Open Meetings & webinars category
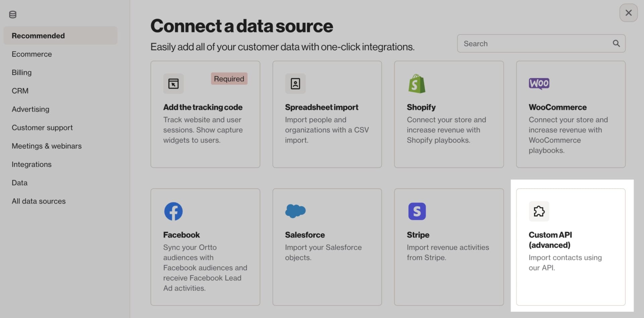 (x=47, y=146)
